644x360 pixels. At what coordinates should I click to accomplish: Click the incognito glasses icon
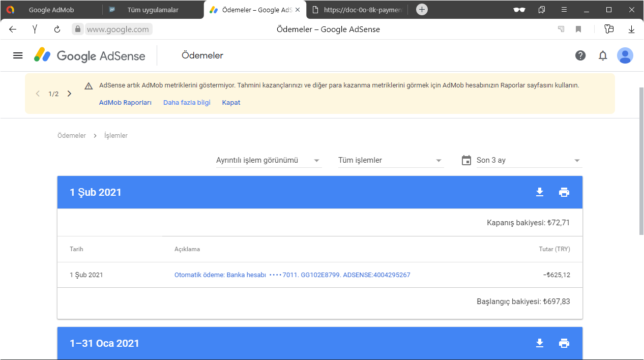pos(519,10)
